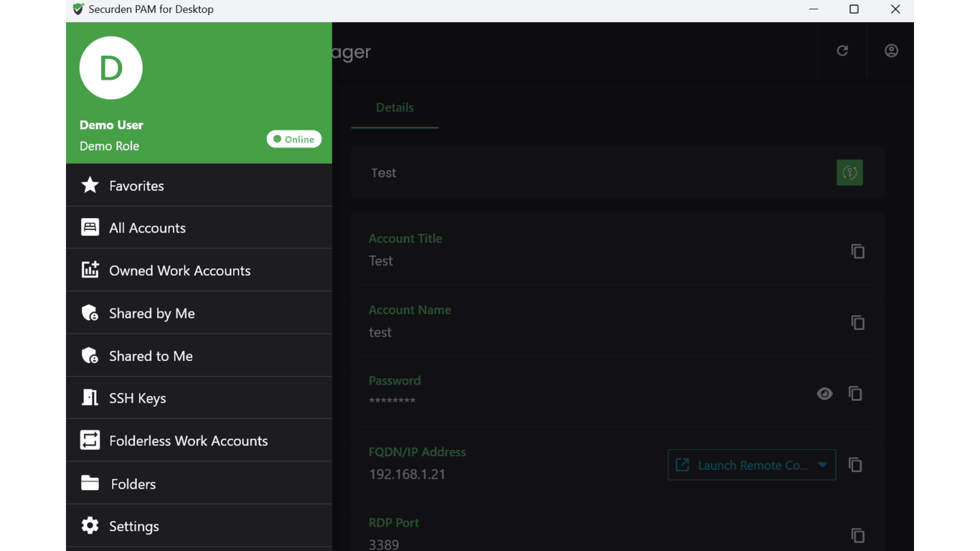Click the Securden shield icon in the title bar
The width and height of the screenshot is (980, 551).
pos(78,9)
